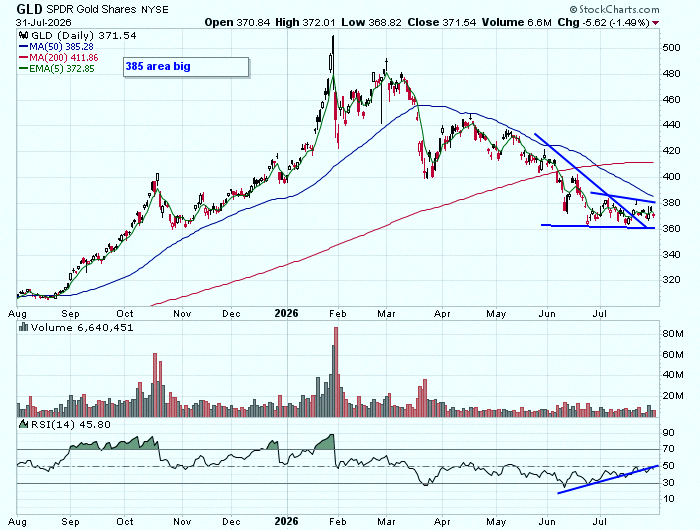Click the "High 372.01" value

click(305, 22)
